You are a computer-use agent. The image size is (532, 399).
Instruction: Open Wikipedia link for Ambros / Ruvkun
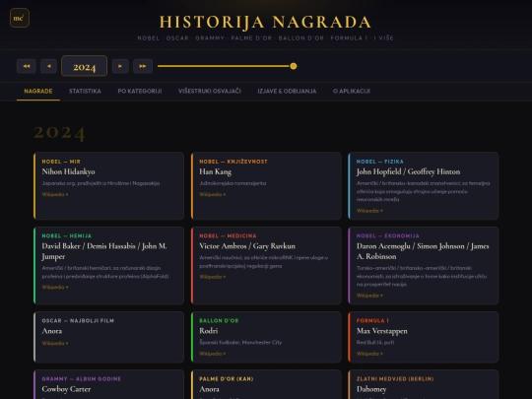coord(213,277)
